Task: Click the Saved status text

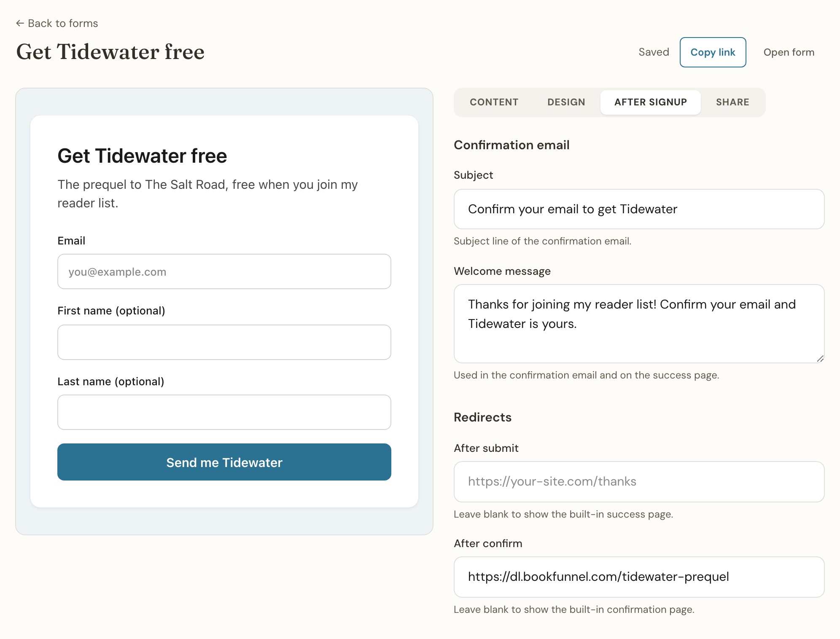Action: 654,52
